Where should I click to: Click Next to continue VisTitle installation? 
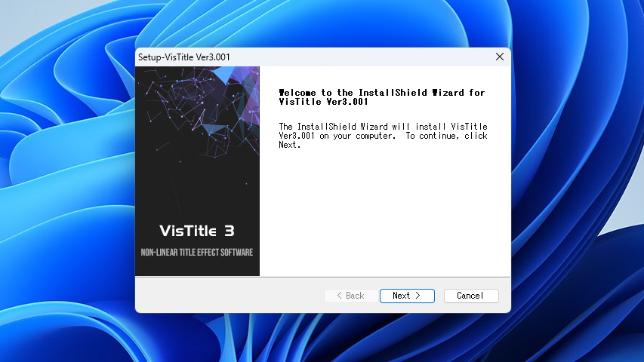click(x=407, y=296)
